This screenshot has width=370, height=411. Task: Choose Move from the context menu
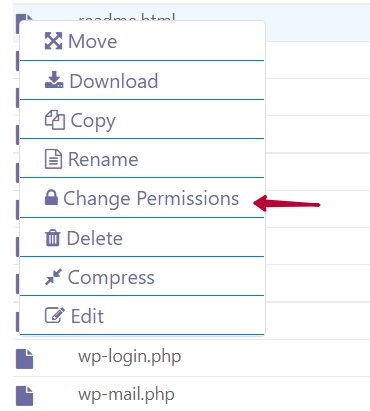click(x=142, y=41)
